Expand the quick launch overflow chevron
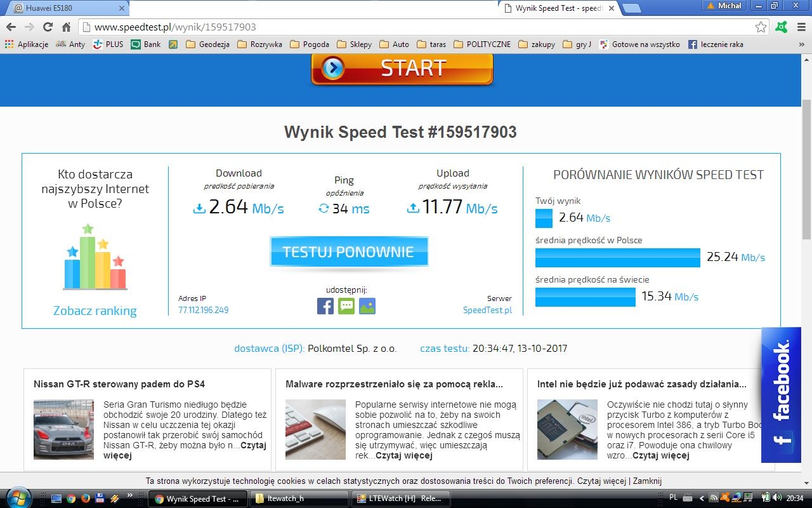Image resolution: width=812 pixels, height=508 pixels. (x=130, y=495)
